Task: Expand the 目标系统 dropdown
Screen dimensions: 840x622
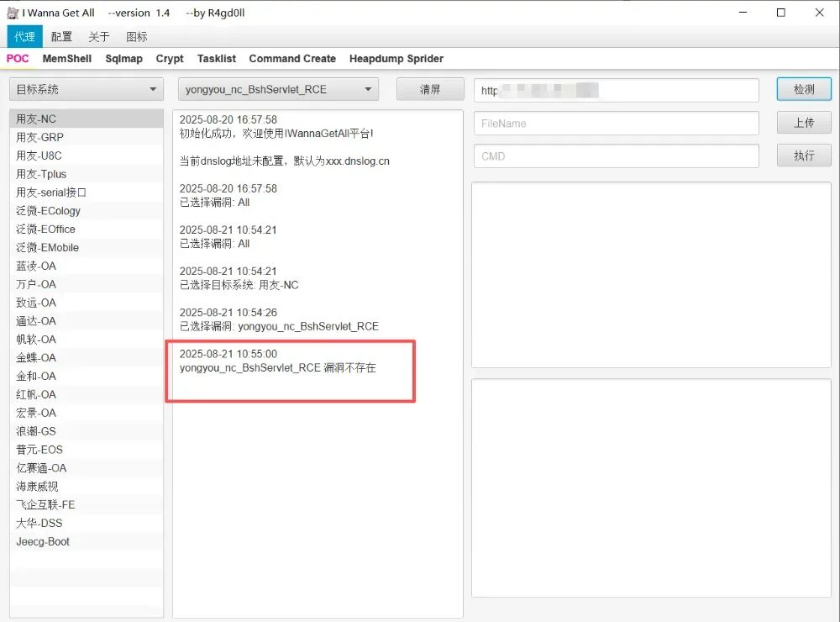Action: point(86,89)
